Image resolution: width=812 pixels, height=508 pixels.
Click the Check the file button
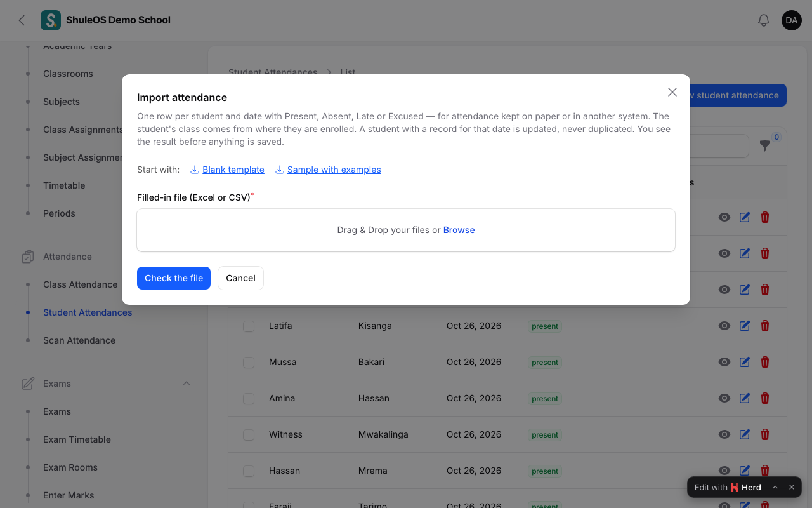(x=174, y=278)
